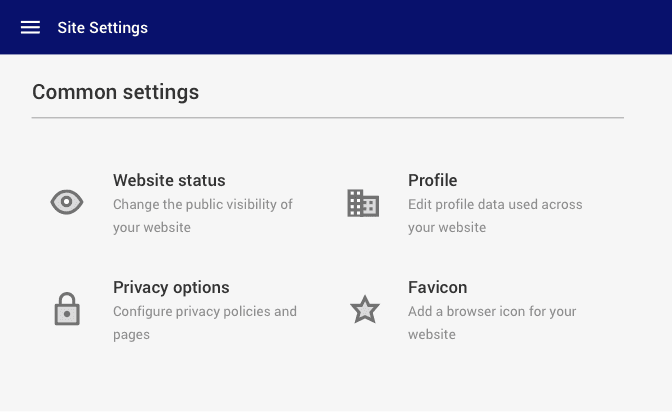Click the eye icon beside Website status
This screenshot has width=672, height=412.
[66, 203]
